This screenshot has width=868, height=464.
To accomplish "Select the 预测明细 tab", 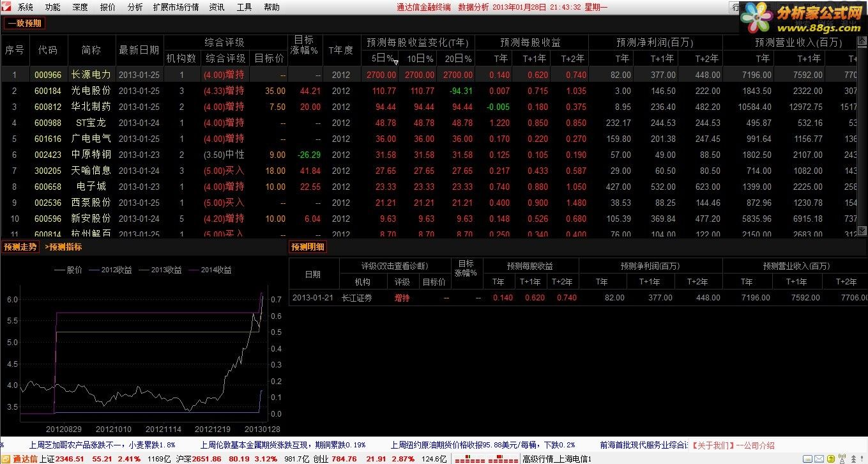I will 308,247.
